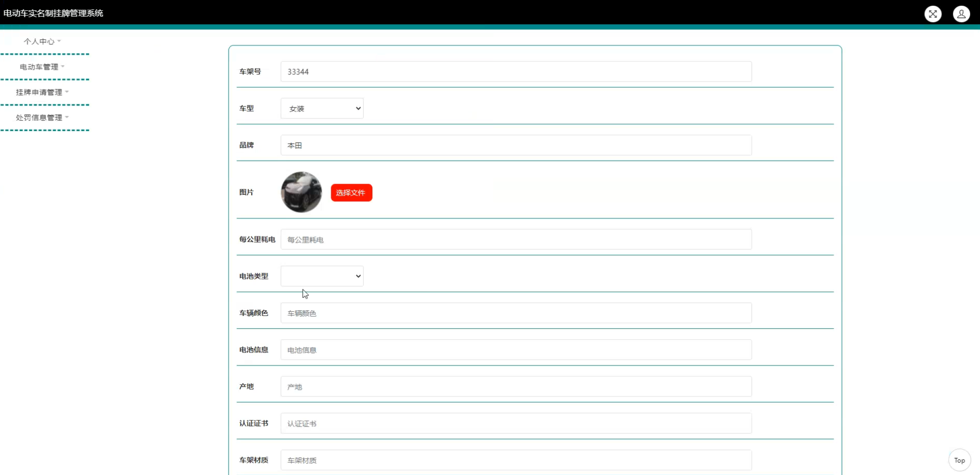This screenshot has width=980, height=475.
Task: Focus the 车架材质 input field
Action: [x=516, y=460]
